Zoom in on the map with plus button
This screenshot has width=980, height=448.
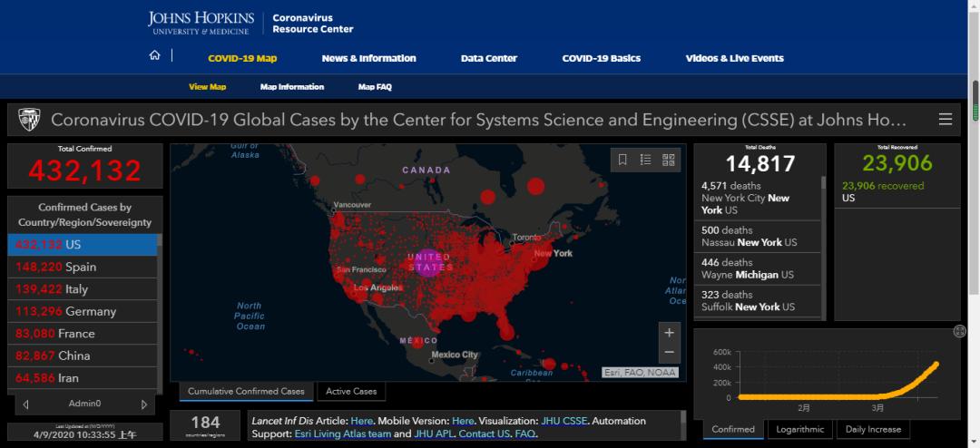[x=669, y=333]
